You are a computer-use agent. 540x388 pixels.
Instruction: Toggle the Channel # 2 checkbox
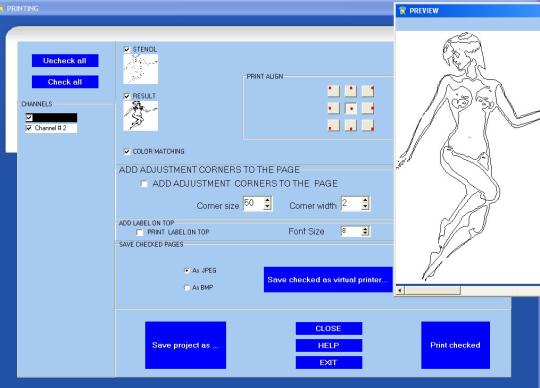pos(29,128)
